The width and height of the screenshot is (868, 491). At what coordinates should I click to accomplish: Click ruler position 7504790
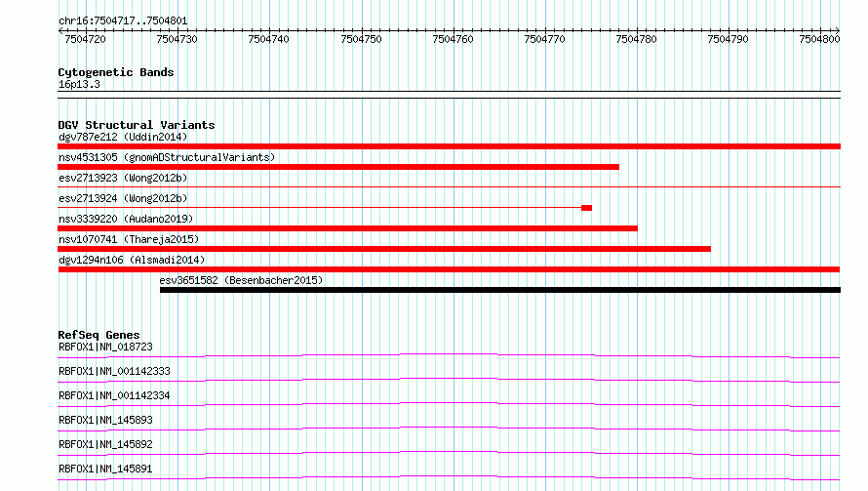tap(728, 39)
